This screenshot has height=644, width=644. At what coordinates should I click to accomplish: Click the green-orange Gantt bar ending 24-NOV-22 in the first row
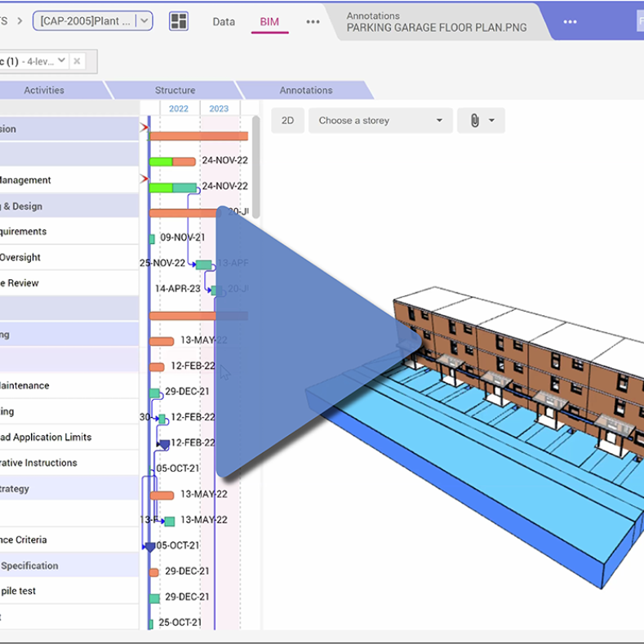(x=172, y=162)
